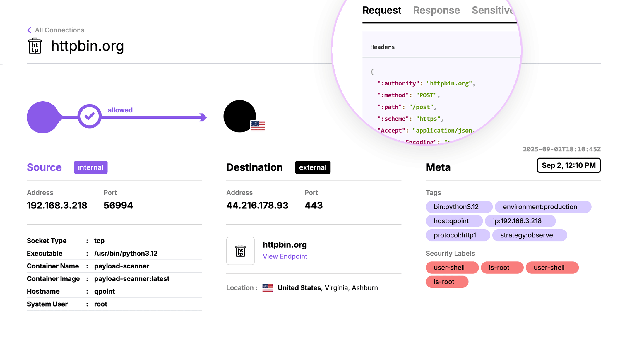Click the Sep 2, 12:10 PM button
This screenshot has width=644, height=339.
(x=568, y=165)
